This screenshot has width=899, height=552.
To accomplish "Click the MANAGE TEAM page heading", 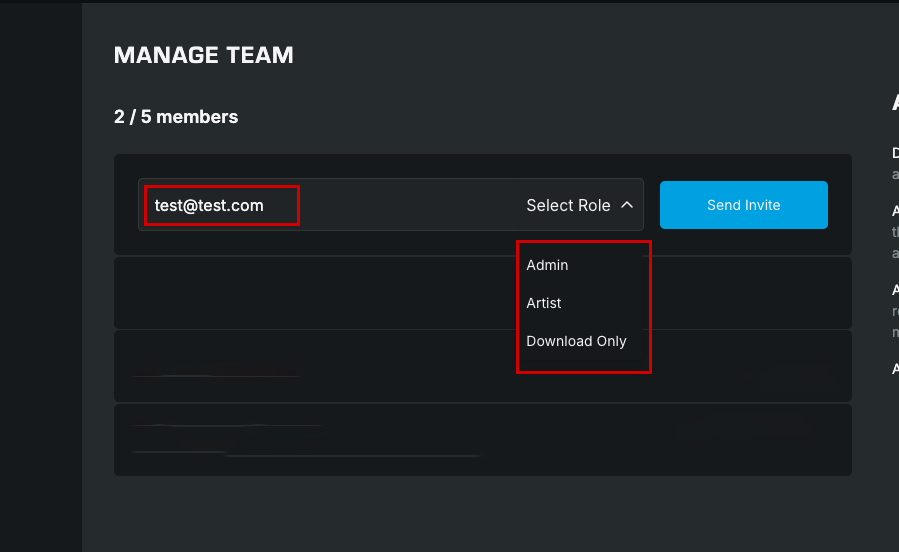I will pyautogui.click(x=204, y=55).
